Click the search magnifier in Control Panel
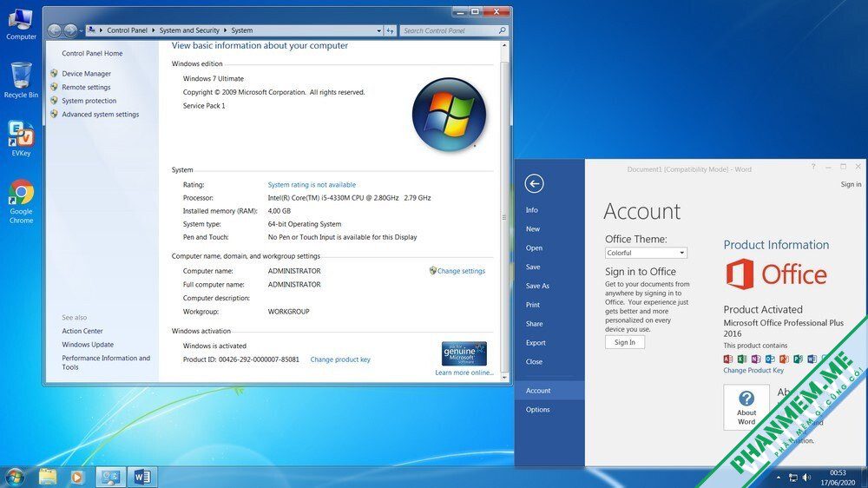 point(502,30)
